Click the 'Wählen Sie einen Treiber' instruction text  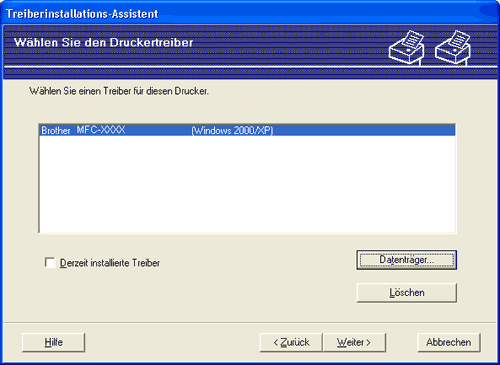click(119, 91)
